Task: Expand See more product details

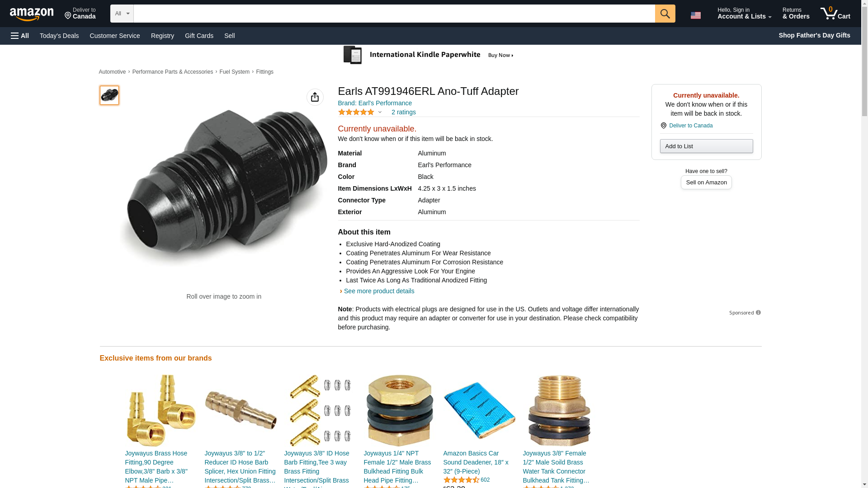Action: [x=379, y=291]
